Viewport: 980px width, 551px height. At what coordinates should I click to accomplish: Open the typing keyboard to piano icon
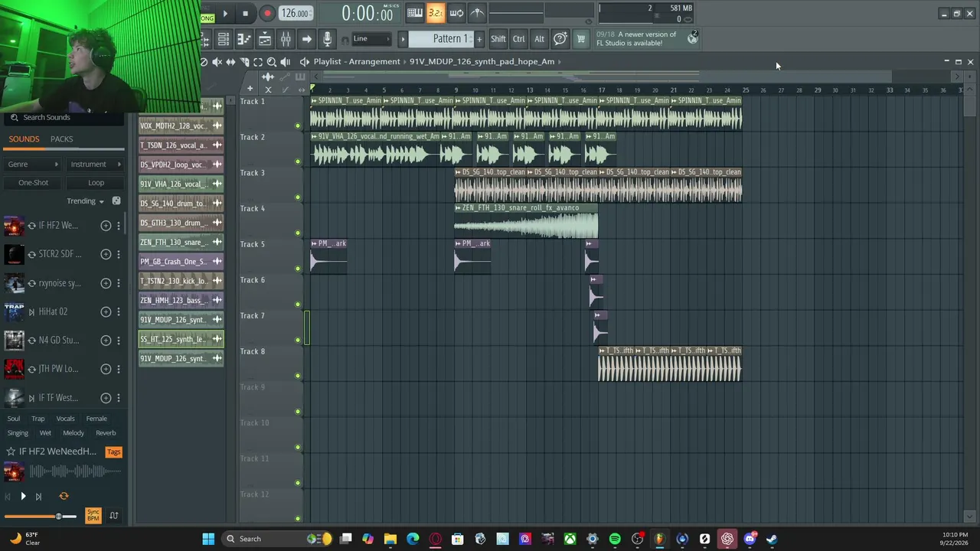coord(415,12)
